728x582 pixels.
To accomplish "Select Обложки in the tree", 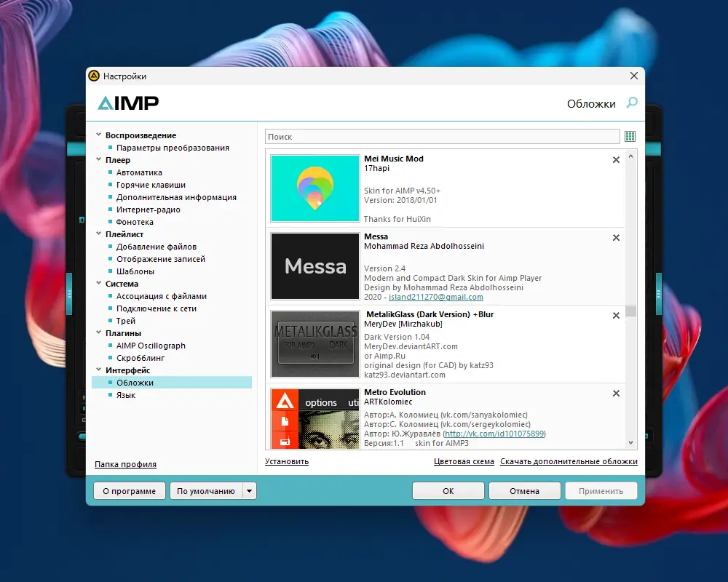I will (172, 383).
